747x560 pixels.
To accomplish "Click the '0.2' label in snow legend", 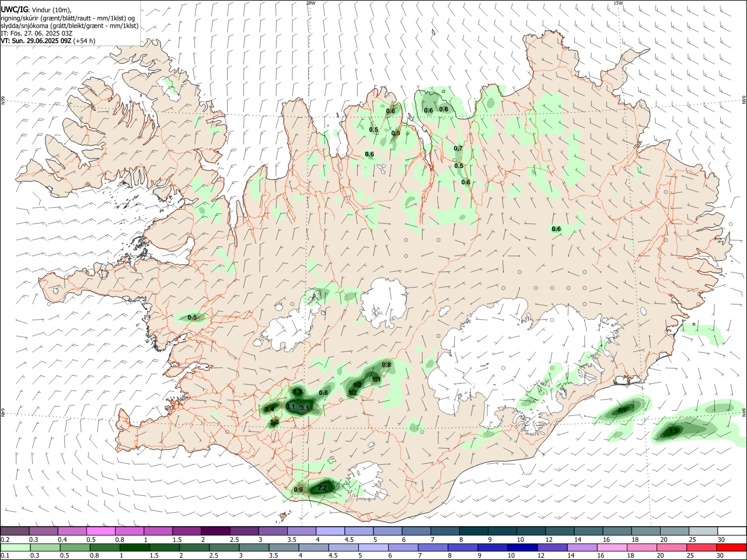I will tap(5, 540).
